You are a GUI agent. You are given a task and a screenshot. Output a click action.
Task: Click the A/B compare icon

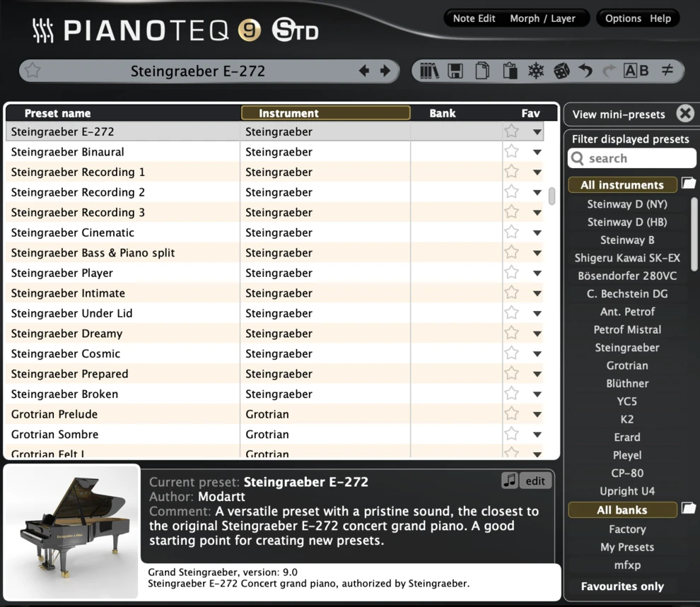coord(636,71)
